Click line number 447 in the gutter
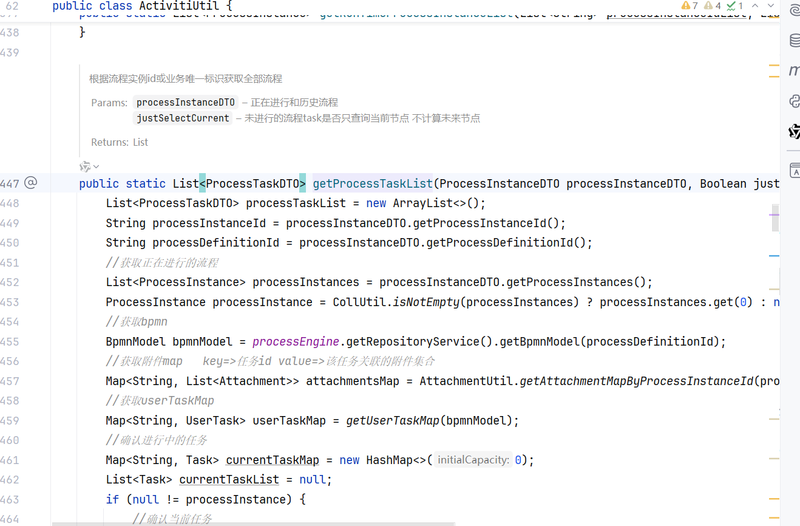 point(10,184)
